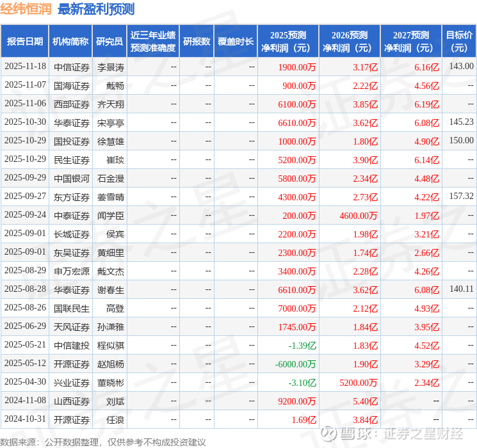Click the -1.39亿 loss value
Screen dimensions: 477x448
[x=302, y=346]
